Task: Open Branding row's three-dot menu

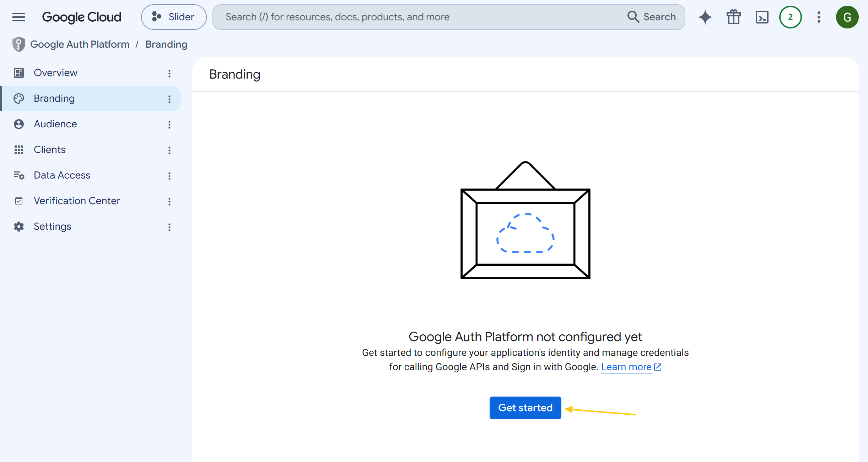Action: pyautogui.click(x=169, y=99)
